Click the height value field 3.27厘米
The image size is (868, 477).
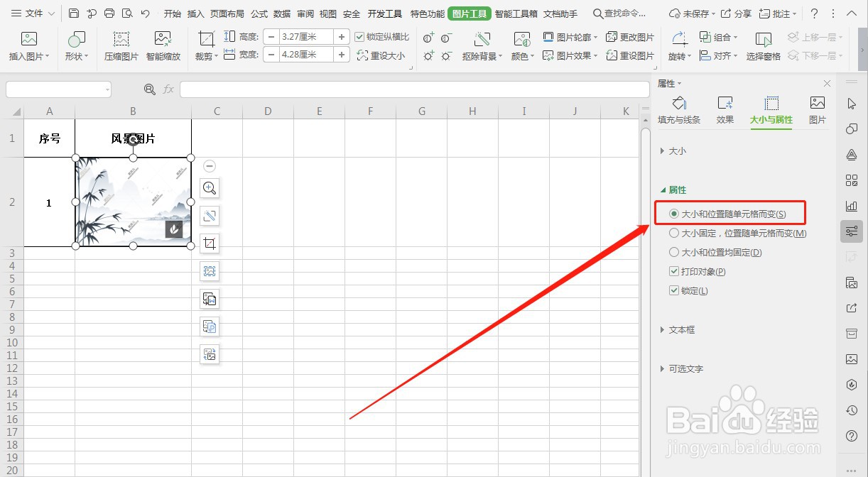306,37
